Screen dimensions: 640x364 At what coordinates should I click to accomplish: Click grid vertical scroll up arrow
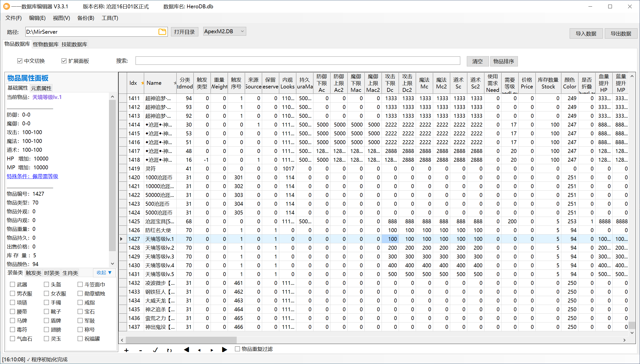pos(632,76)
